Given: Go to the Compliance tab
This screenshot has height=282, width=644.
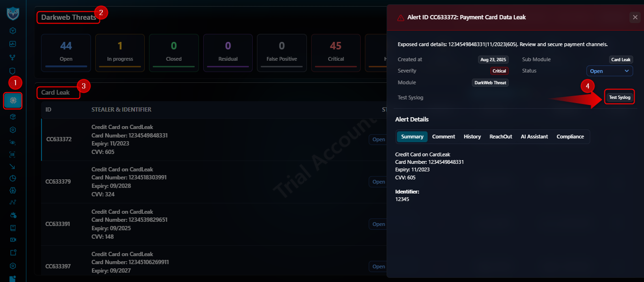Looking at the screenshot, I should click(570, 137).
